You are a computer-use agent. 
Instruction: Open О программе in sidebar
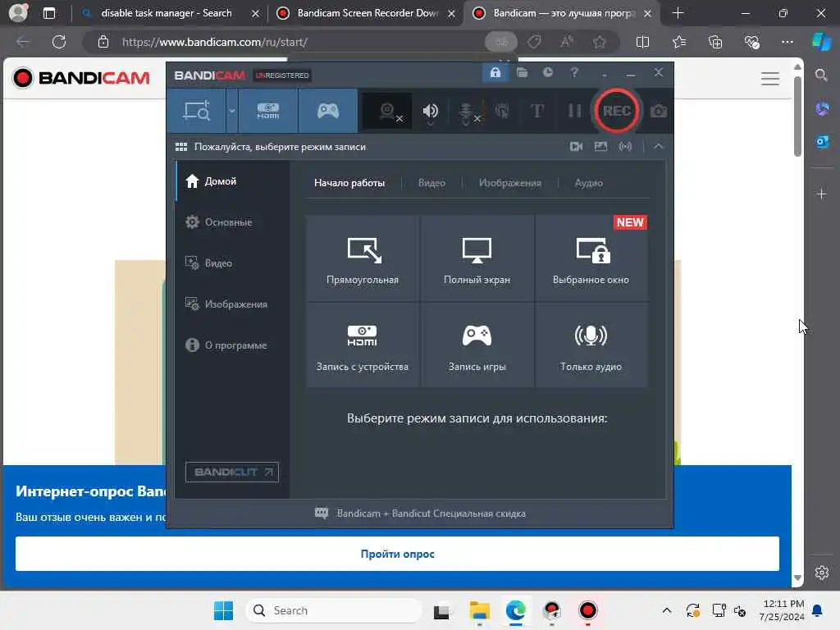pos(232,345)
